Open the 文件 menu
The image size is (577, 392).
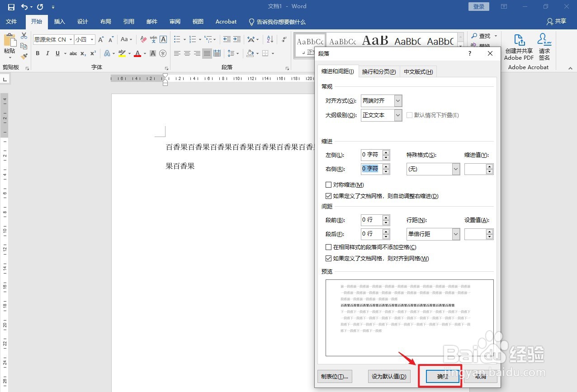point(11,22)
